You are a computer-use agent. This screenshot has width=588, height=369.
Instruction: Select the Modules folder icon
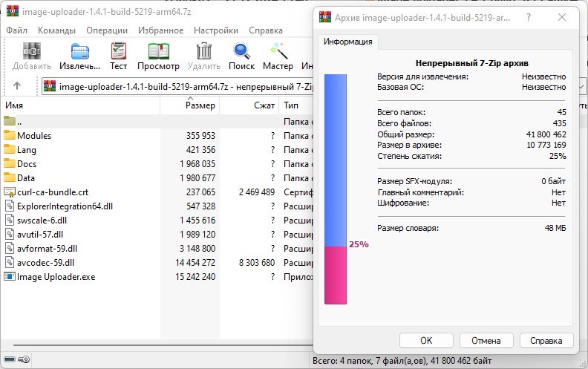pyautogui.click(x=10, y=135)
